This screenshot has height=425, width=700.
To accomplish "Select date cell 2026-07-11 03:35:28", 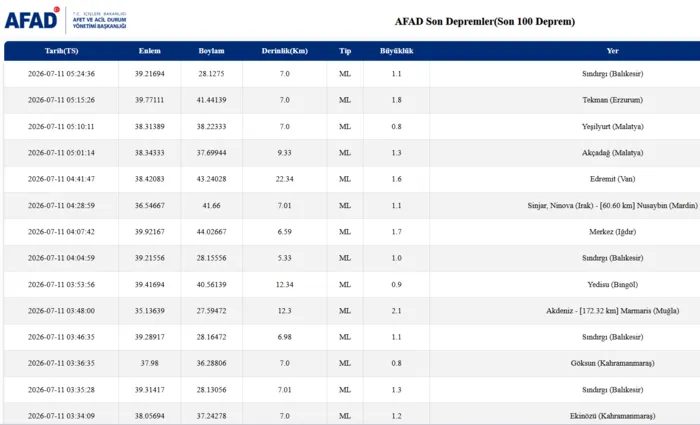I will pyautogui.click(x=61, y=390).
